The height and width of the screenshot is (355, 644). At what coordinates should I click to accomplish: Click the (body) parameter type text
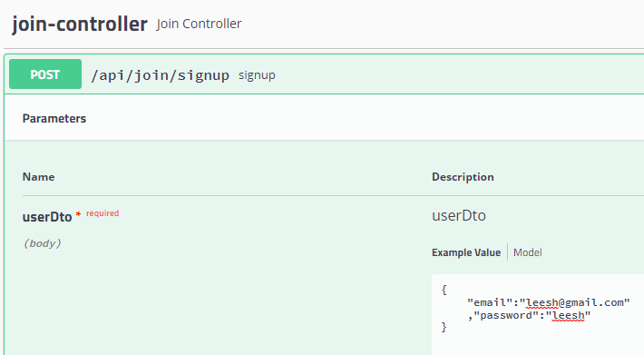[x=43, y=243]
